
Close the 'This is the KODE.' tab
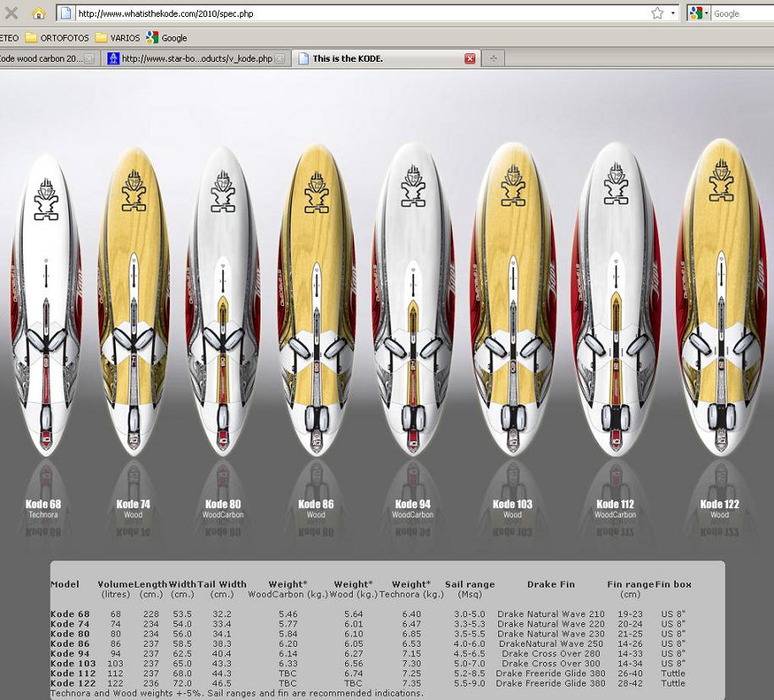470,58
